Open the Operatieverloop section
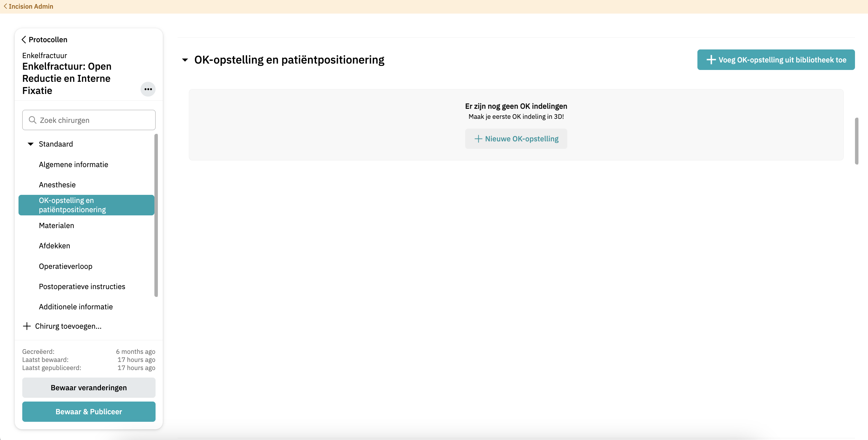The height and width of the screenshot is (440, 868). [66, 266]
